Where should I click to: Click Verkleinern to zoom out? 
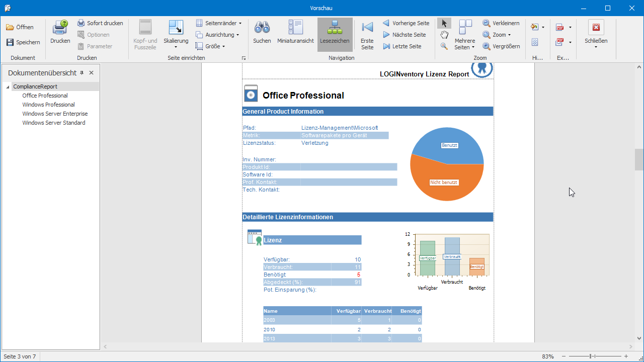(x=501, y=23)
